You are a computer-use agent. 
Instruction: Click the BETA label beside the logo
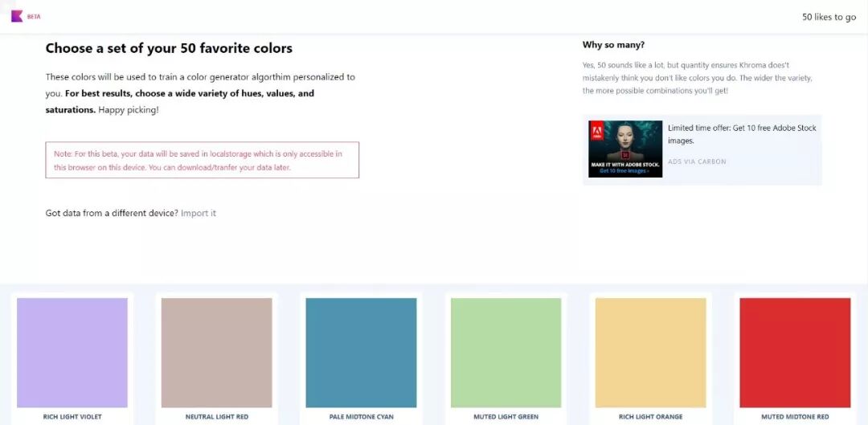pyautogui.click(x=34, y=16)
